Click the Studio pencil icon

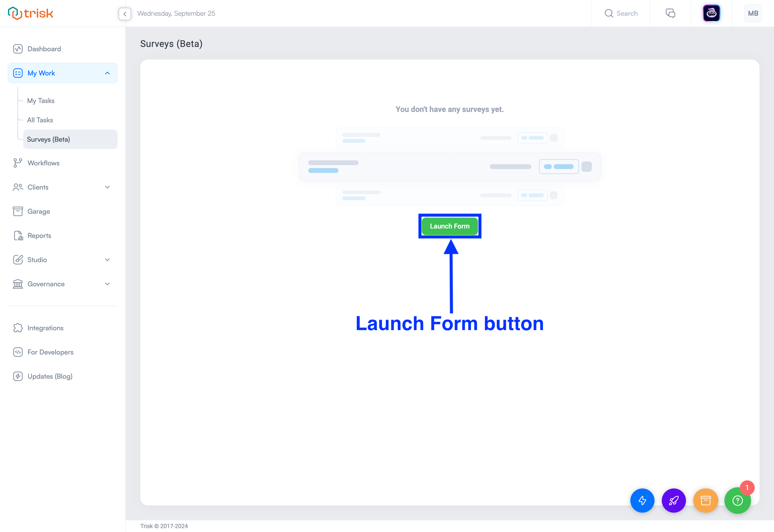(18, 260)
